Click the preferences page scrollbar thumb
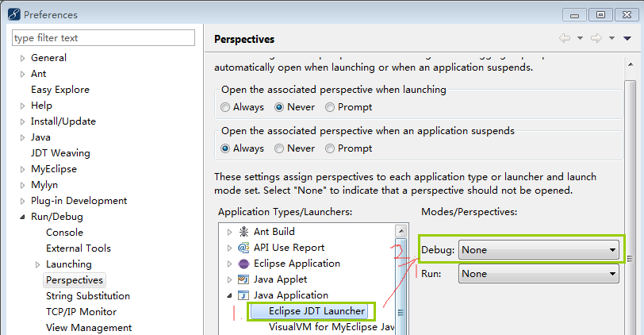 click(630, 206)
